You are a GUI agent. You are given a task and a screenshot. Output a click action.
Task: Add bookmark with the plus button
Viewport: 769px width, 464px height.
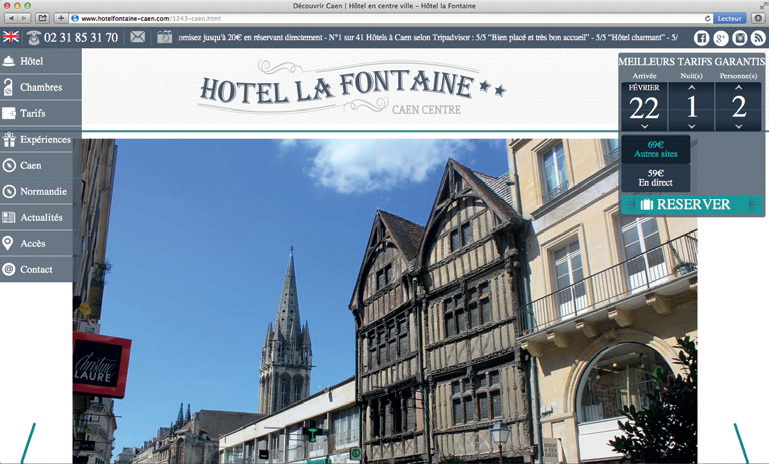(x=61, y=18)
